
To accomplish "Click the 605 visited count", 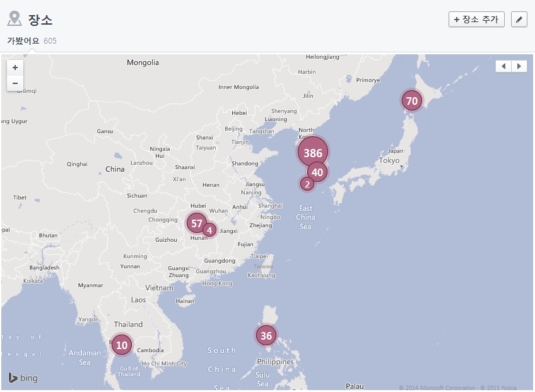I will click(x=50, y=41).
